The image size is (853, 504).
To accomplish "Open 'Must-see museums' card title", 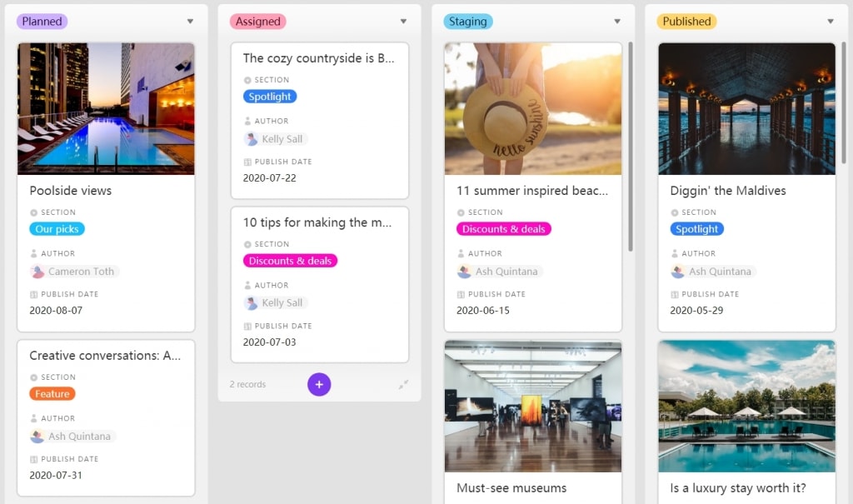I will 511,488.
